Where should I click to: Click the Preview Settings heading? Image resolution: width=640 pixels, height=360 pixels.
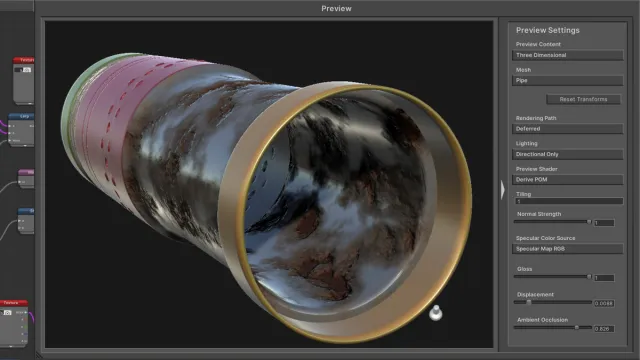547,30
